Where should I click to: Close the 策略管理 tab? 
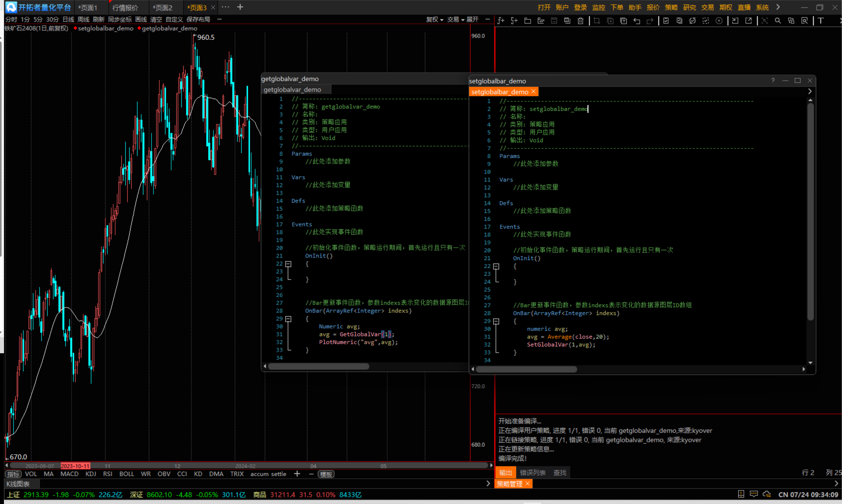click(527, 484)
